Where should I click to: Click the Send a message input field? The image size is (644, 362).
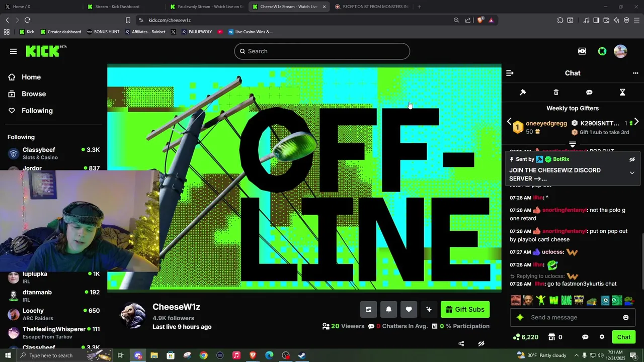(573, 318)
